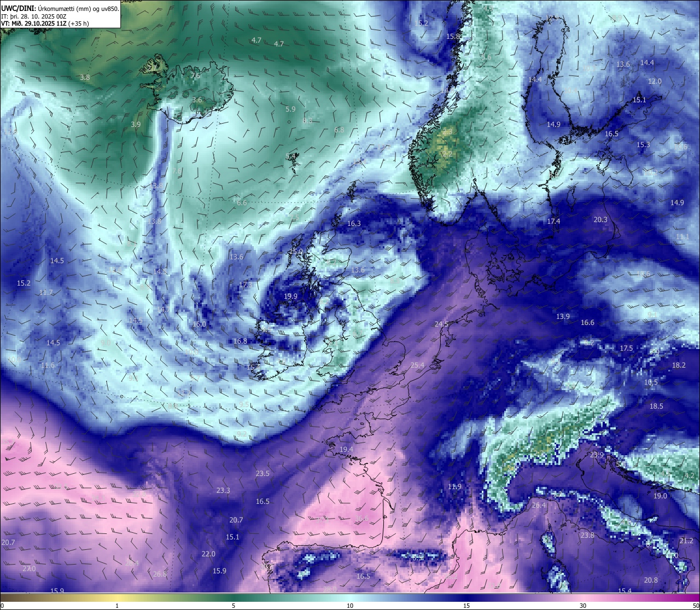Click the 3.8 value near Iceland

[x=85, y=77]
